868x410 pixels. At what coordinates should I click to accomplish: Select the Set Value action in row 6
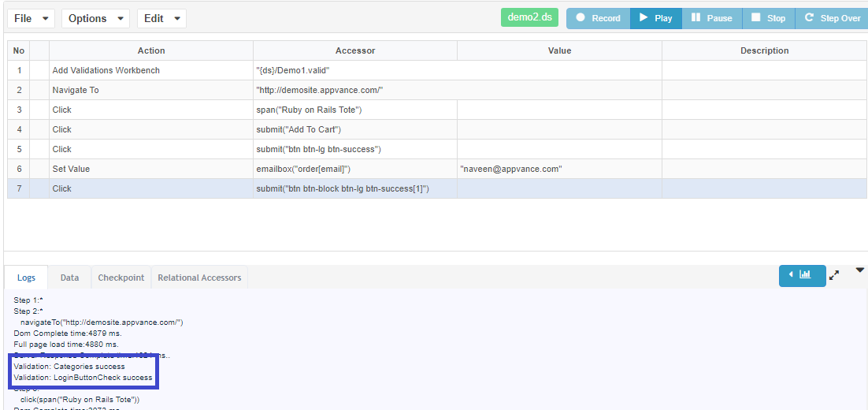click(151, 169)
